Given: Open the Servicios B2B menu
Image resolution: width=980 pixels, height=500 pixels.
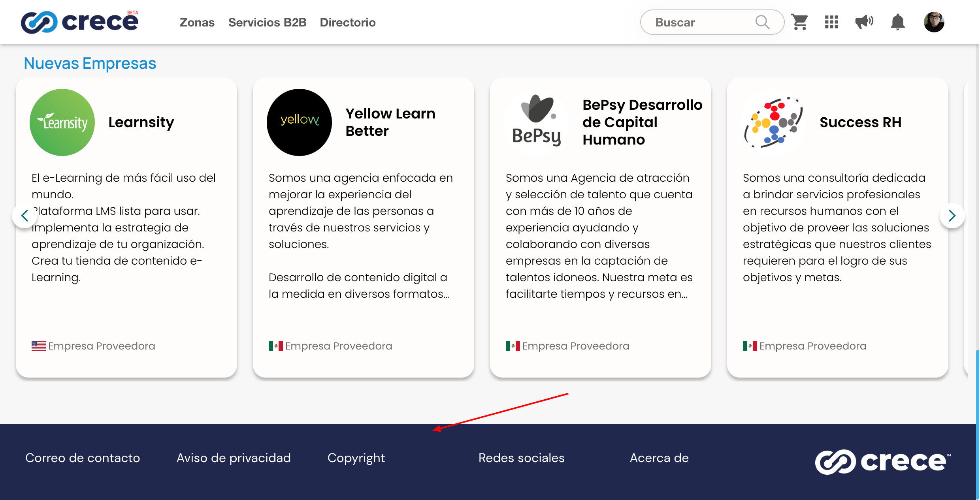Looking at the screenshot, I should pos(267,23).
